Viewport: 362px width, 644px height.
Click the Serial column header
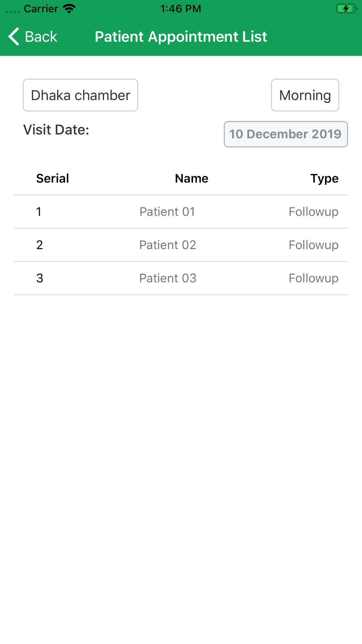click(x=52, y=178)
